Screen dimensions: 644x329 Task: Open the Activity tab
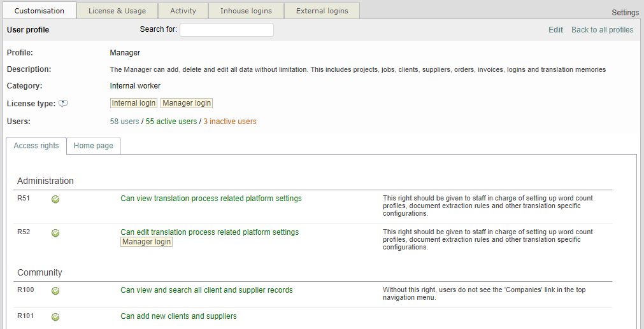[x=183, y=11]
